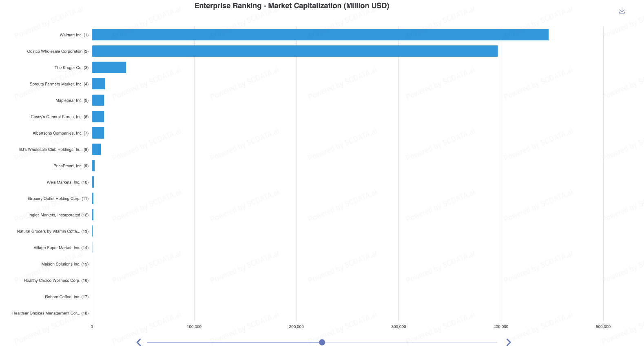Select the Sprouts Farmers Market bar
The image size is (644, 361).
pos(99,84)
